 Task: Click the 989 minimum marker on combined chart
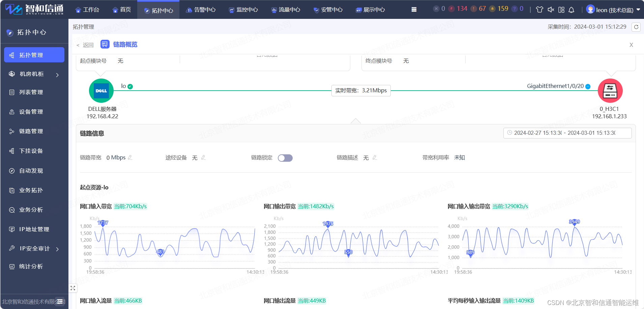coord(470,253)
